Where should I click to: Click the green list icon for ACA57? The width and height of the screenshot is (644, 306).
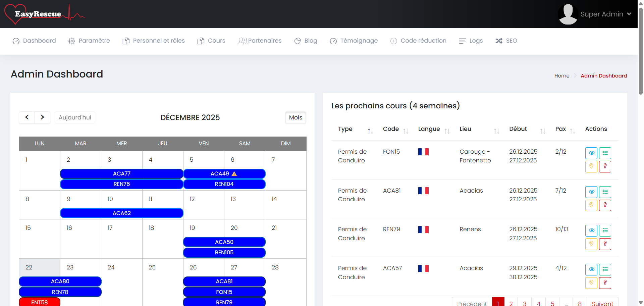[x=605, y=269]
